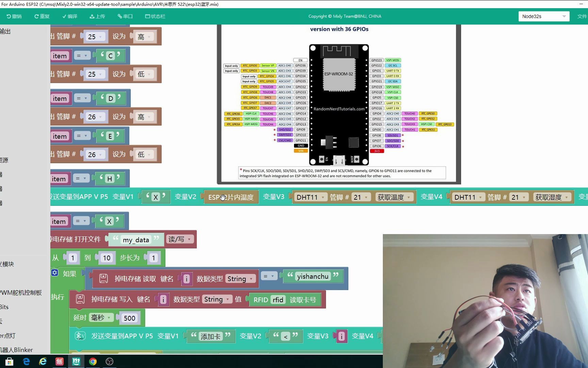The height and width of the screenshot is (368, 588).
Task: Click the Copyright Mixly Team@BNU text
Action: 345,16
